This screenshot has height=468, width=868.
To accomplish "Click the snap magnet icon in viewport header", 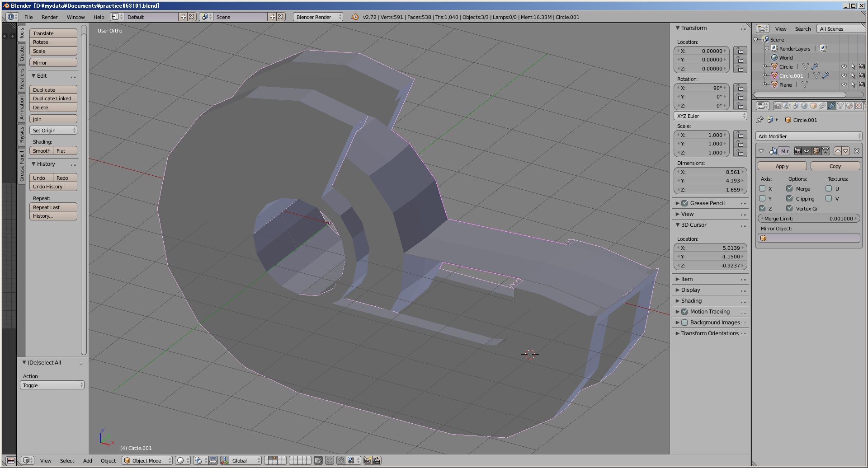I will pyautogui.click(x=340, y=460).
